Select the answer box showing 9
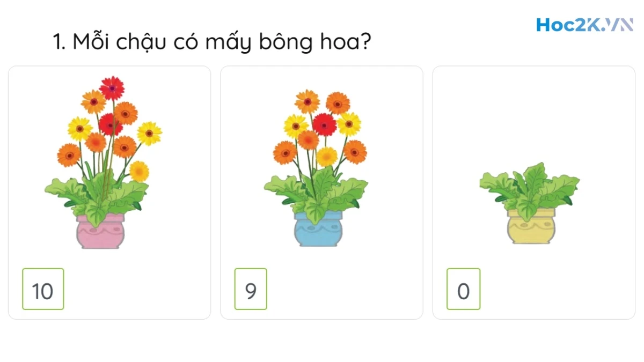 pos(251,289)
